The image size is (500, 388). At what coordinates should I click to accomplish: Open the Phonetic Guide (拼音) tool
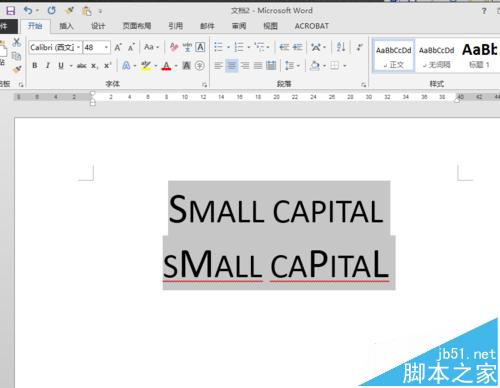(x=187, y=47)
